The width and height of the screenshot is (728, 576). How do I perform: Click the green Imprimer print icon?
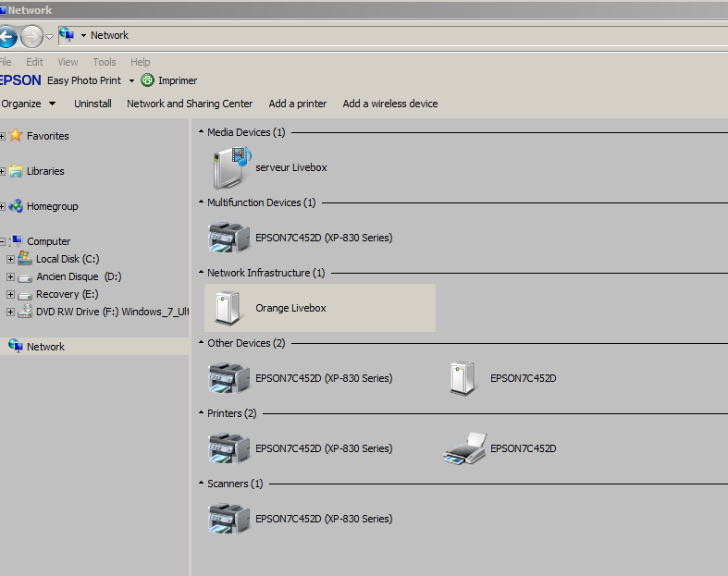(147, 80)
